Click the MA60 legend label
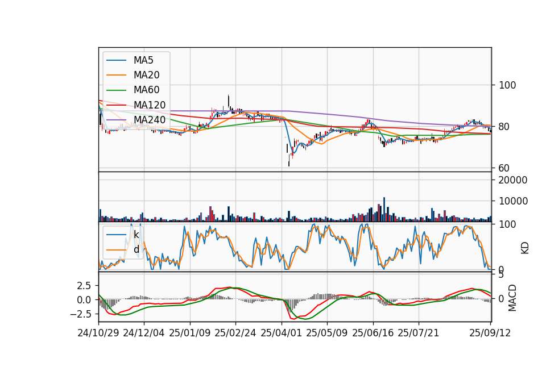The image size is (546, 392). [146, 90]
